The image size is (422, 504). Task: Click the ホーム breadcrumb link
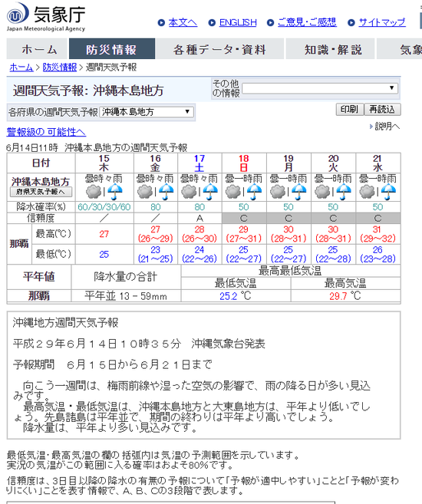click(x=21, y=68)
